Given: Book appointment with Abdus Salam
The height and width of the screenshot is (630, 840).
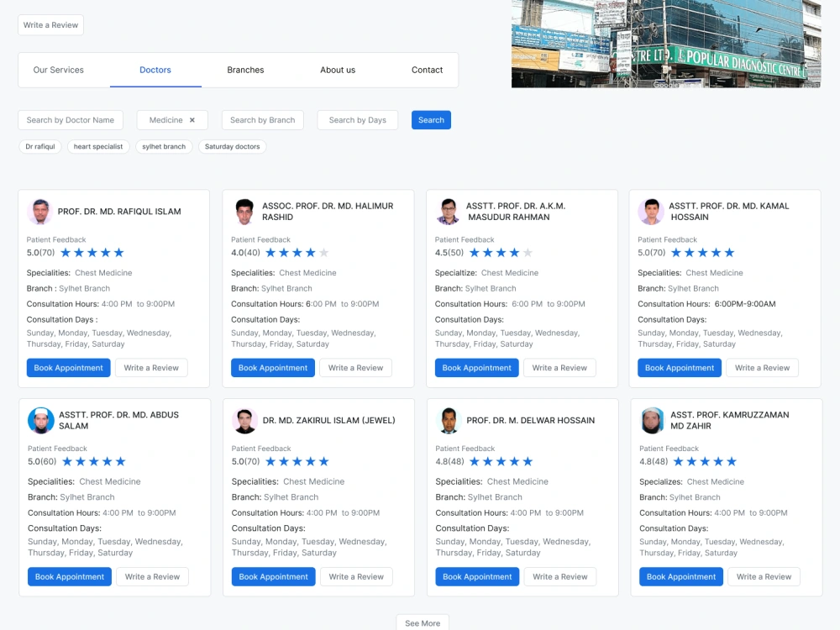Looking at the screenshot, I should pyautogui.click(x=70, y=576).
